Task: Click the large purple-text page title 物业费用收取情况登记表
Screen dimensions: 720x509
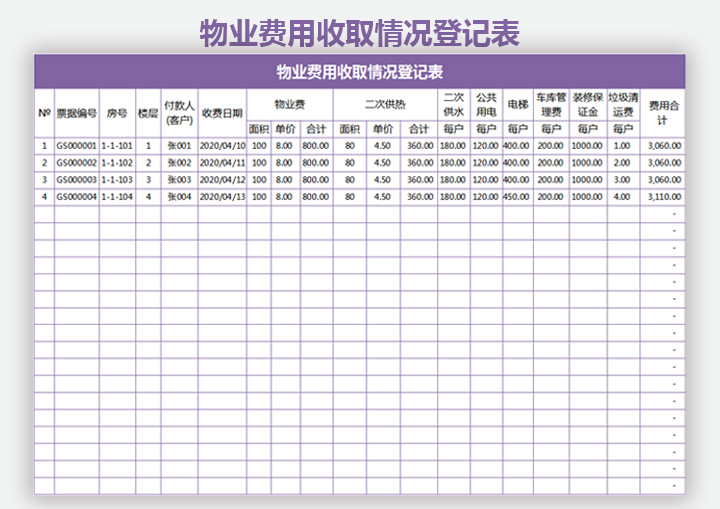Action: pos(359,33)
